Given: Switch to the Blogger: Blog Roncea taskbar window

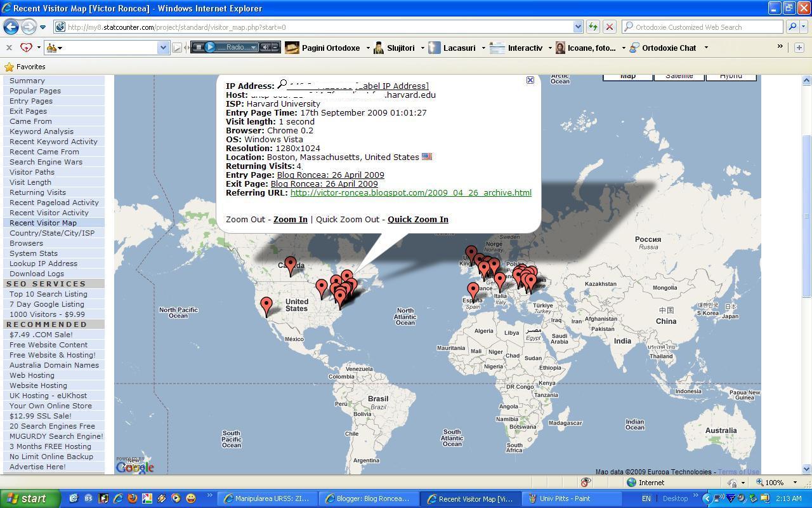Looking at the screenshot, I should (368, 498).
